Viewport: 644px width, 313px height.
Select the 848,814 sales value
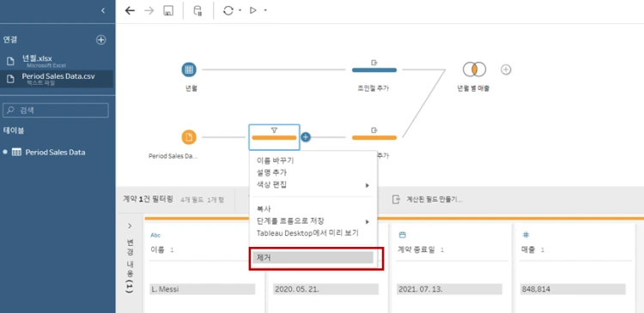pyautogui.click(x=573, y=289)
